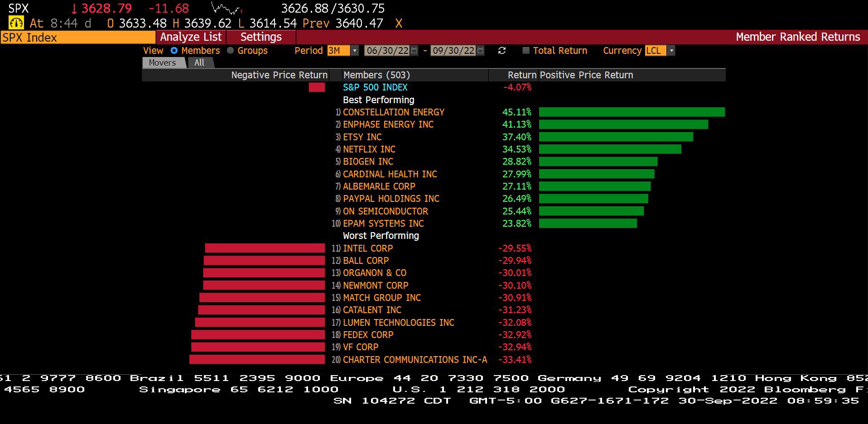Click the SPX intraday sparkline chart
The image size is (868, 424).
[227, 8]
